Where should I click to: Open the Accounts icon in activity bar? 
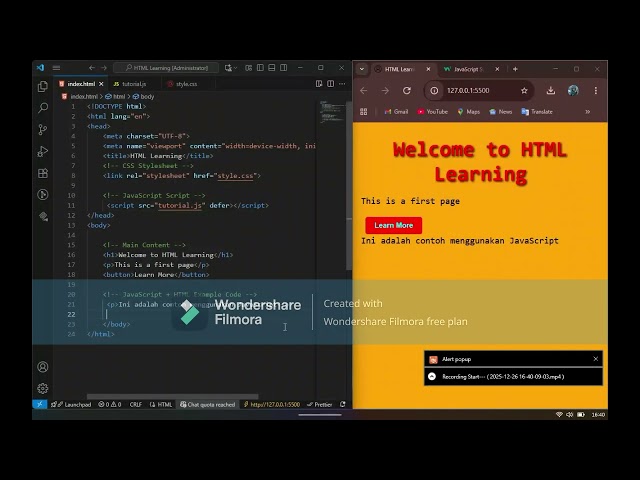tap(43, 367)
